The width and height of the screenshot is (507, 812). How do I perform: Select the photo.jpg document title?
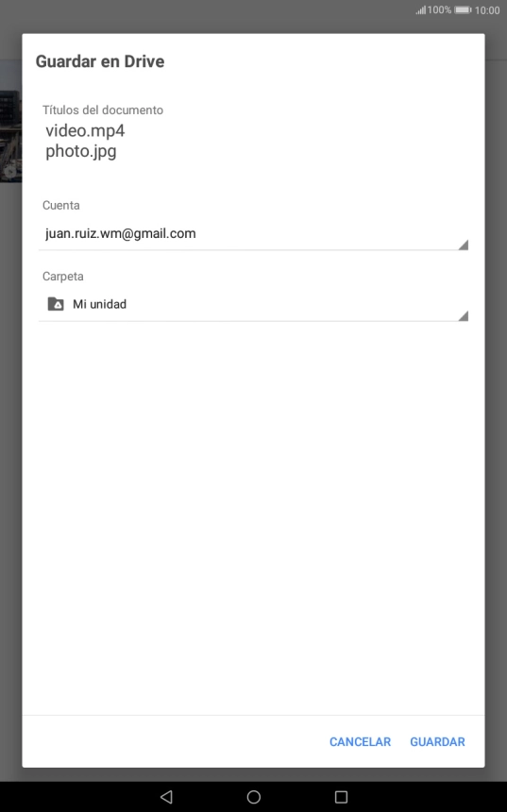[x=81, y=152]
